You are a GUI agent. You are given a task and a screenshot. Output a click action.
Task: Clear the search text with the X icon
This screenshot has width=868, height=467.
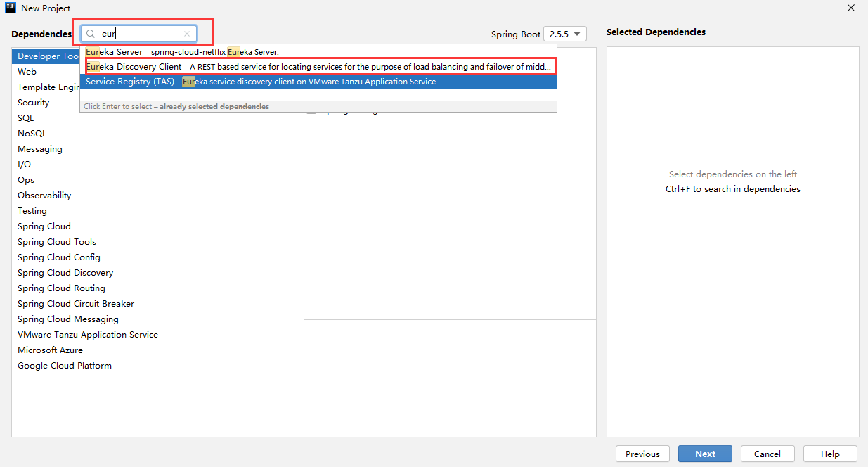coord(187,34)
